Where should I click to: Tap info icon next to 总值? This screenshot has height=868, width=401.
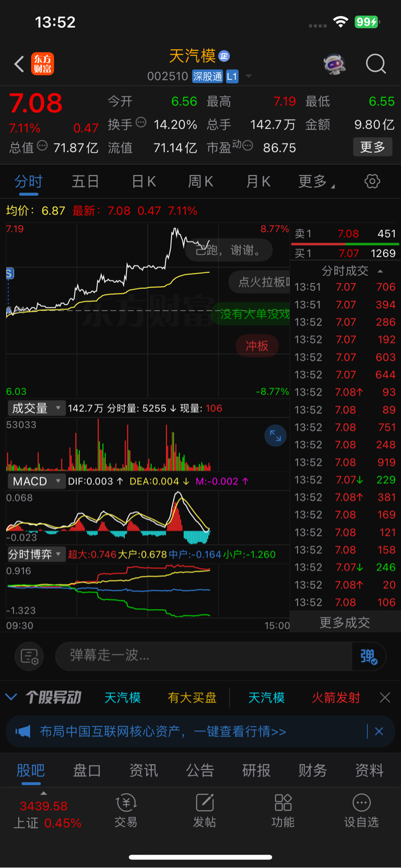(42, 146)
